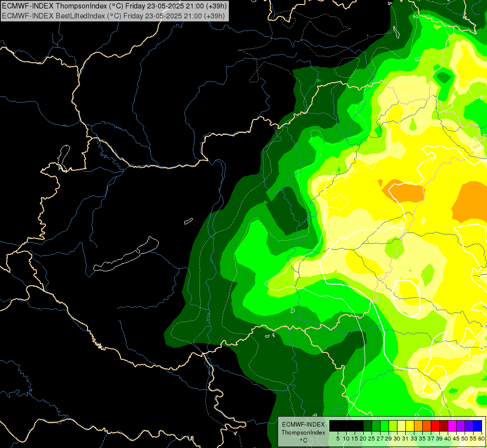This screenshot has width=487, height=448.
Task: Click the magenta 40–45 legend swatch
Action: pyautogui.click(x=452, y=426)
